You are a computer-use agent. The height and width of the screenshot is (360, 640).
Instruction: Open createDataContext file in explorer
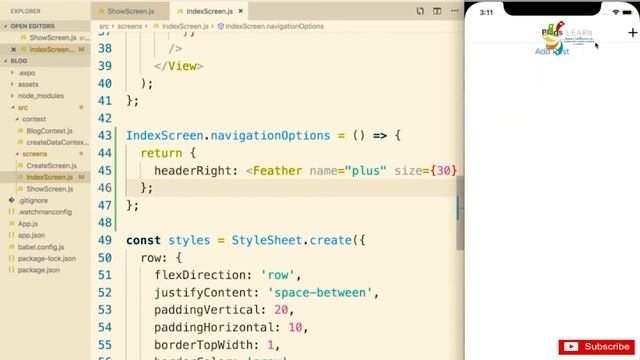[x=57, y=142]
